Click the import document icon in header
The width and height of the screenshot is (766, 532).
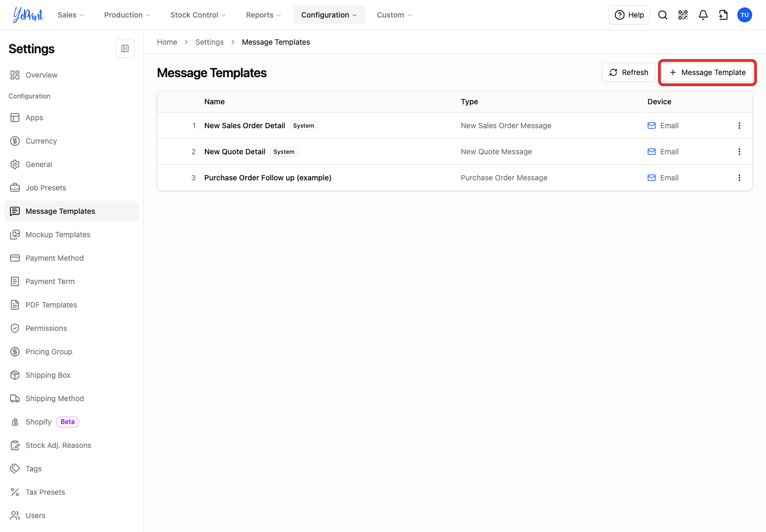[723, 15]
